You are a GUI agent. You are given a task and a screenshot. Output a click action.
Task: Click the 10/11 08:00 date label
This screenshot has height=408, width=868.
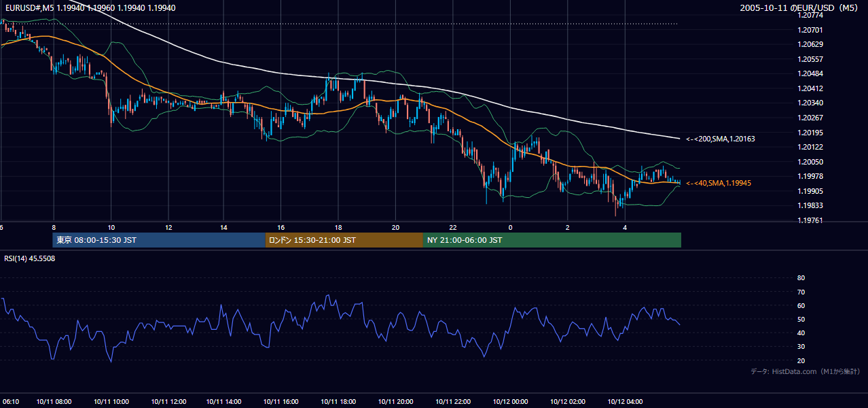[54, 401]
